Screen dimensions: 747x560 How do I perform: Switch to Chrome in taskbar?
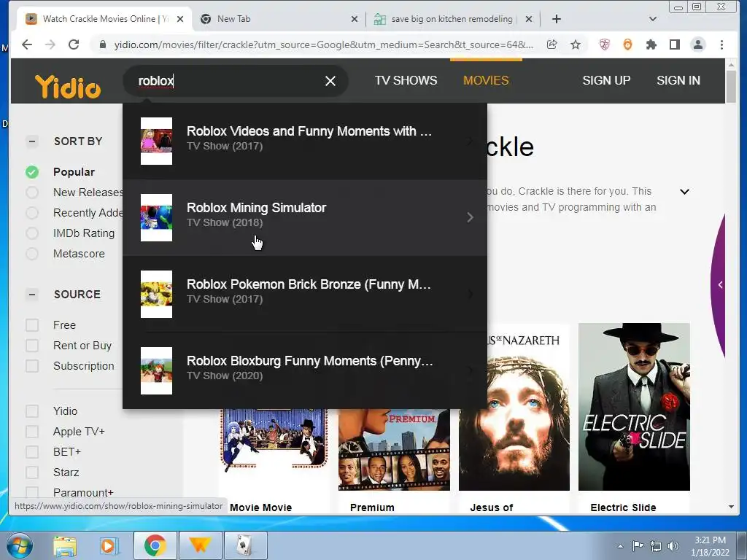[155, 545]
